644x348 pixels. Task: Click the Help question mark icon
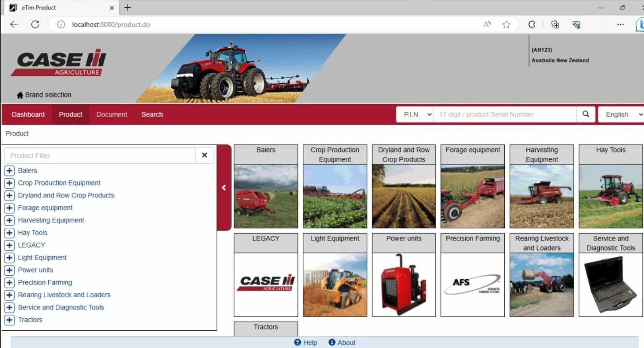pyautogui.click(x=297, y=342)
